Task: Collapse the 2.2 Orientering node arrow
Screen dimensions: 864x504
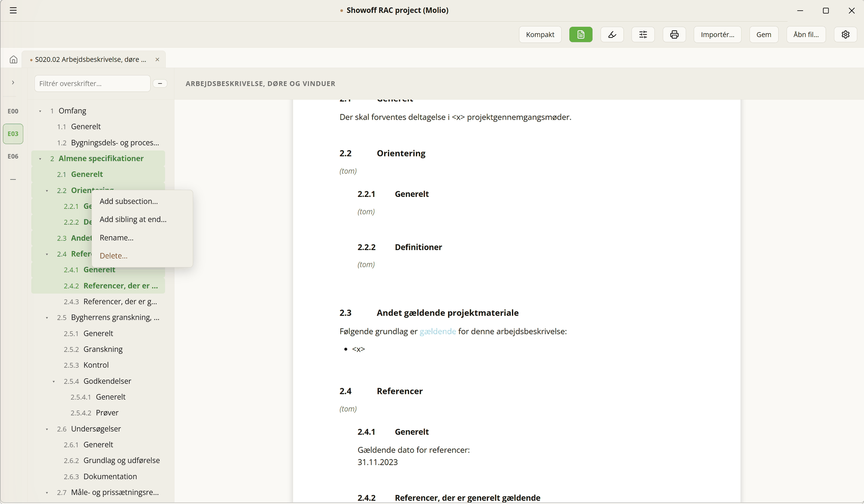Action: click(x=47, y=191)
